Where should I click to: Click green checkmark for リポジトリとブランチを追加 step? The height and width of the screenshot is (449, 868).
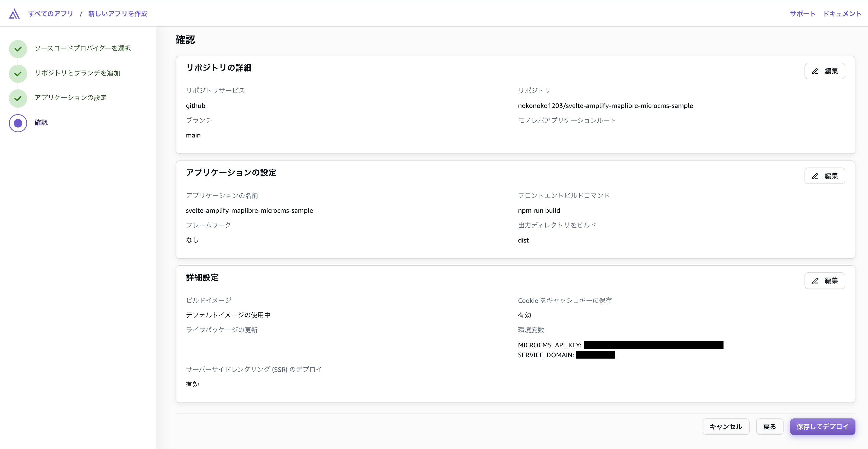[x=18, y=73]
